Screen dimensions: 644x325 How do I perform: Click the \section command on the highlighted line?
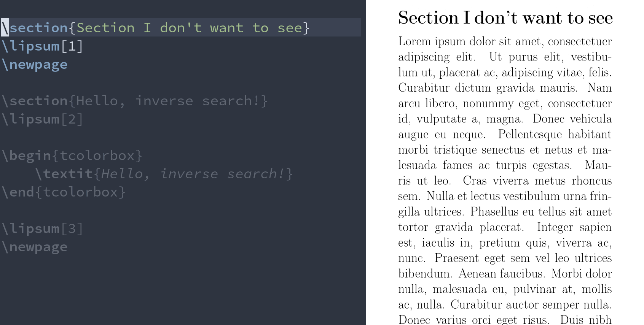pos(35,28)
